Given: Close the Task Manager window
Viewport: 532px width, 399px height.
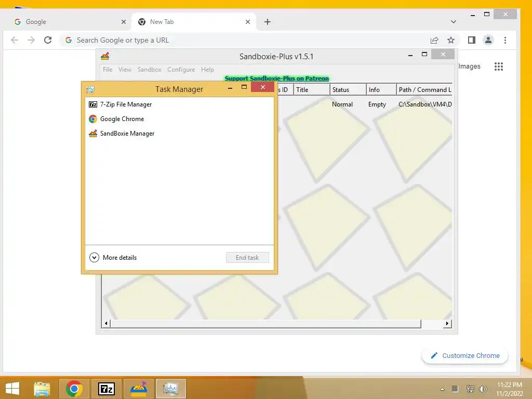Looking at the screenshot, I should pos(262,87).
